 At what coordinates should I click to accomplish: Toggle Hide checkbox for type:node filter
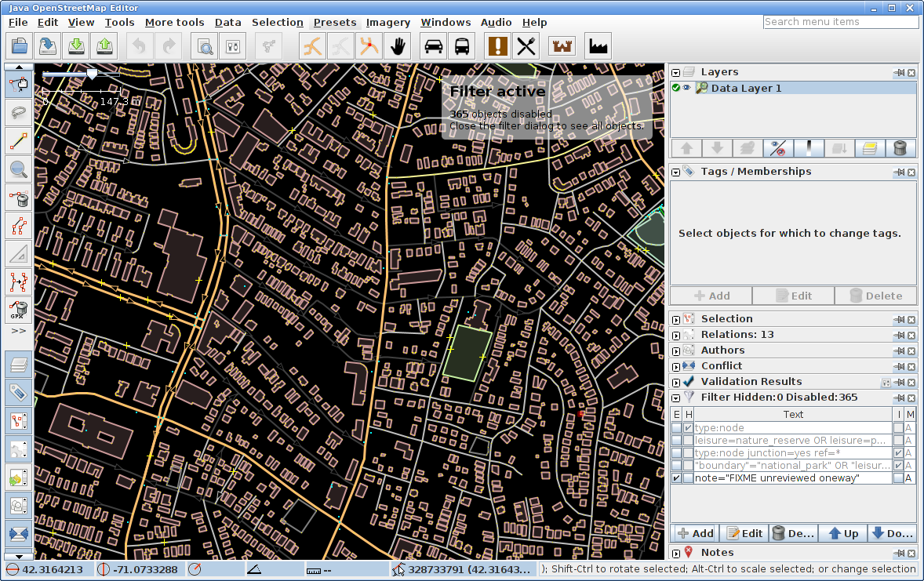[688, 428]
